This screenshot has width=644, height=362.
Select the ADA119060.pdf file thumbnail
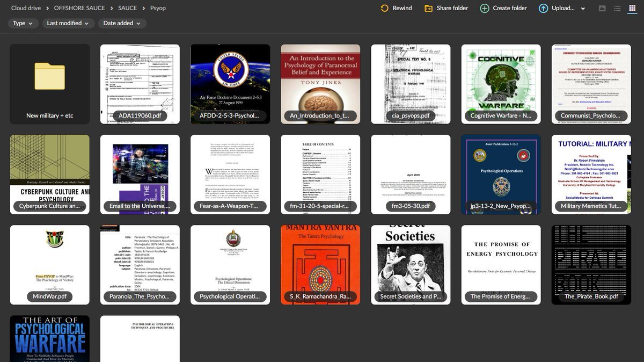pos(140,84)
